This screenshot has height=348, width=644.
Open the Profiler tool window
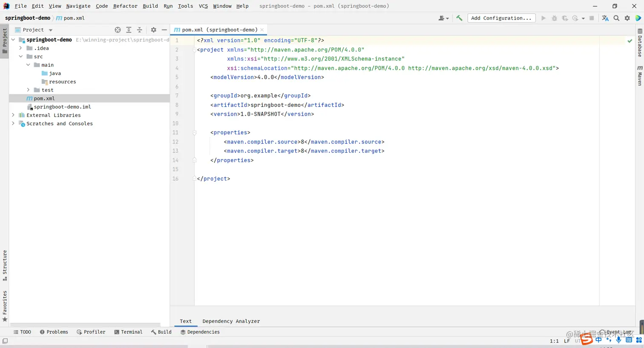point(91,332)
